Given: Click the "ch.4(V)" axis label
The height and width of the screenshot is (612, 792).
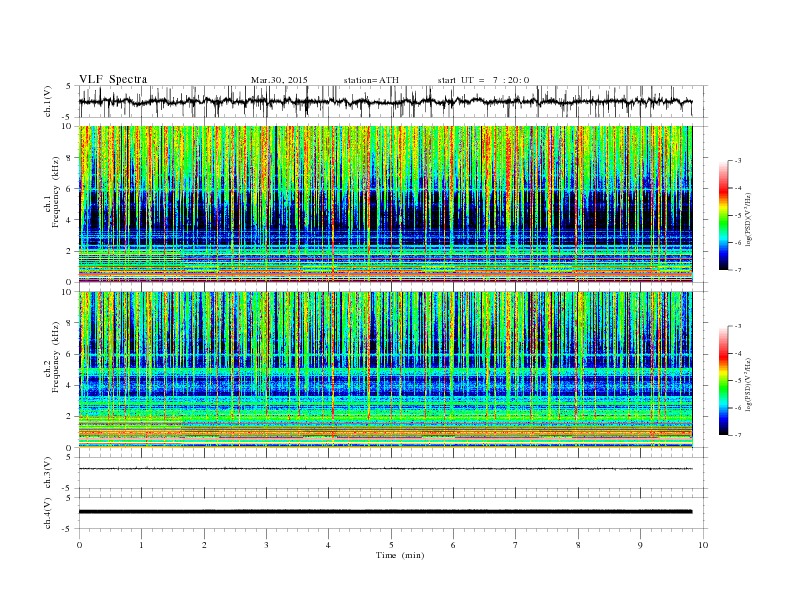Looking at the screenshot, I should [48, 514].
